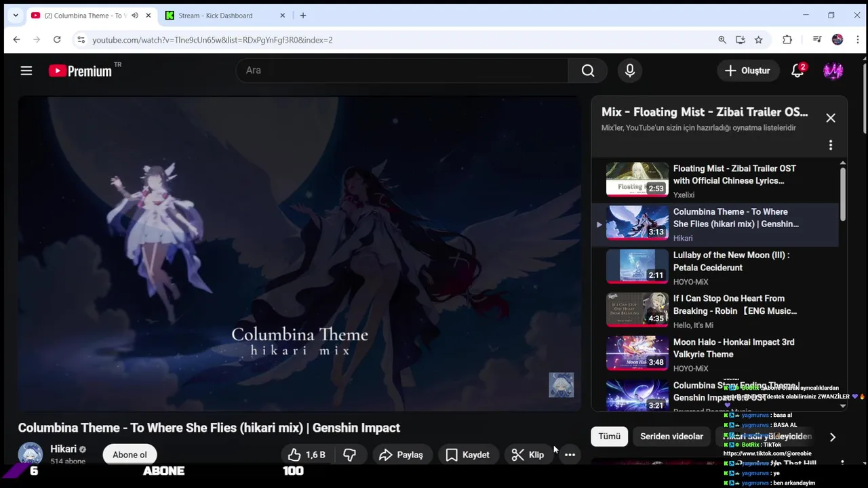Open more actions ellipsis under video
Image resolution: width=868 pixels, height=488 pixels.
(x=570, y=455)
